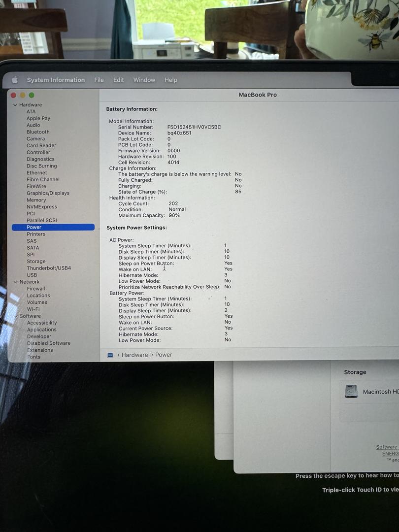
Task: Click the Battery Information heading
Action: 132,109
